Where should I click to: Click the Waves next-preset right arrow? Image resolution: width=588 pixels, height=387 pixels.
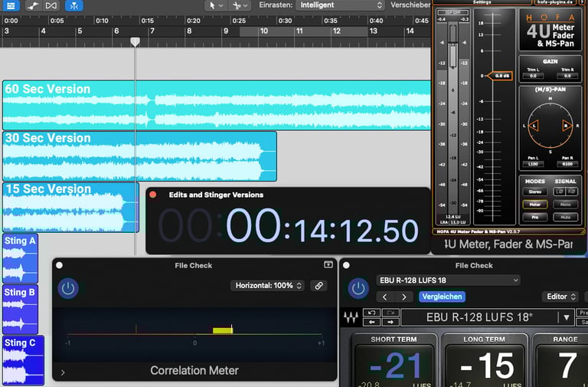pos(390,322)
